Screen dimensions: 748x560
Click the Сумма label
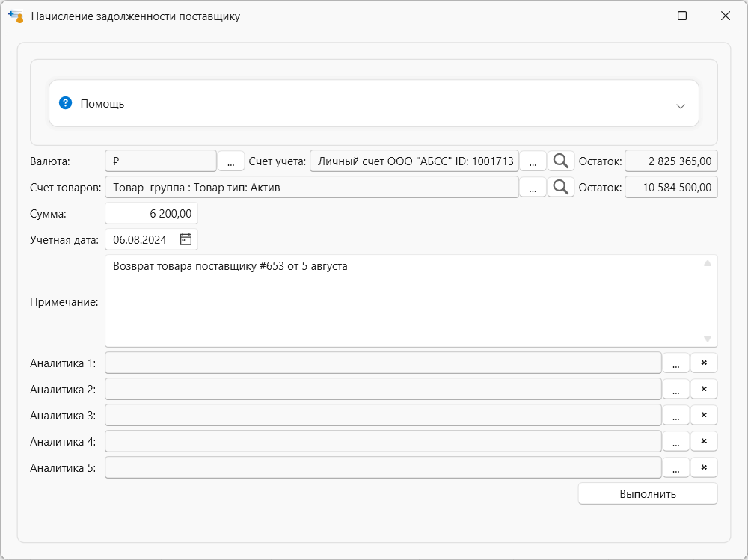tap(48, 214)
